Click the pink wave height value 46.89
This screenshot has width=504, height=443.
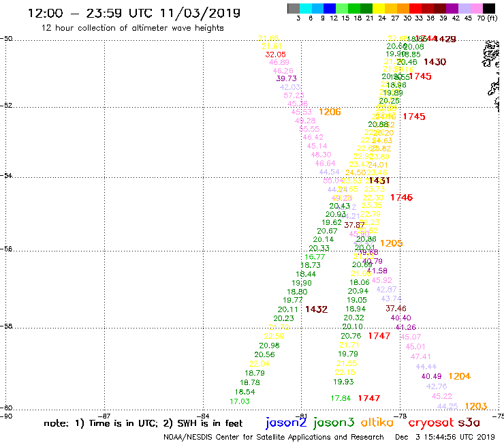point(279,62)
